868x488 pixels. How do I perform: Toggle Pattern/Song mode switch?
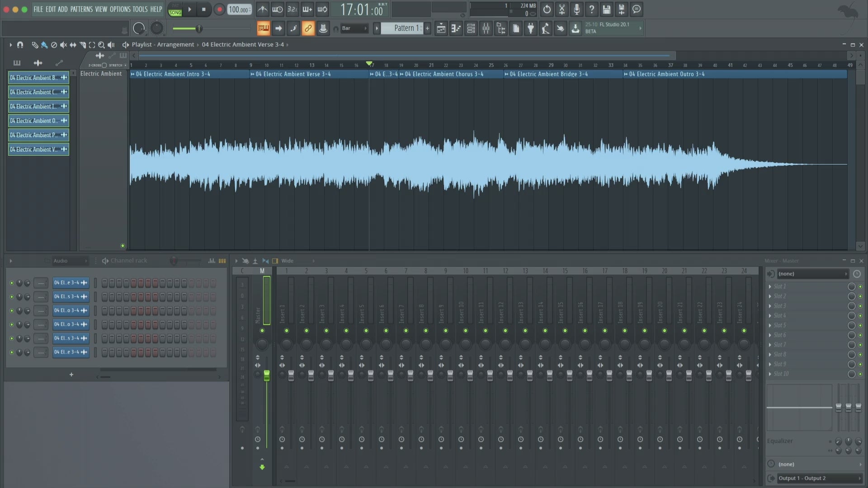(x=175, y=9)
